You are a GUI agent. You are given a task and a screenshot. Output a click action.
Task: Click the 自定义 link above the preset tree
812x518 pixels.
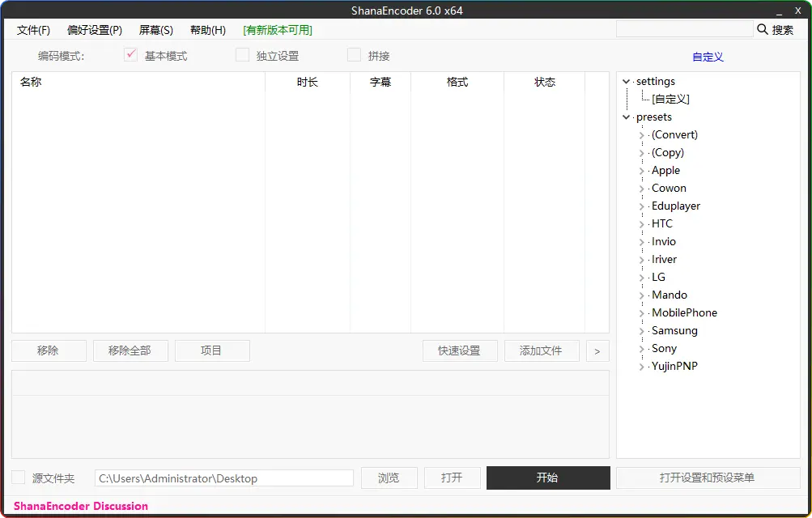click(x=708, y=57)
